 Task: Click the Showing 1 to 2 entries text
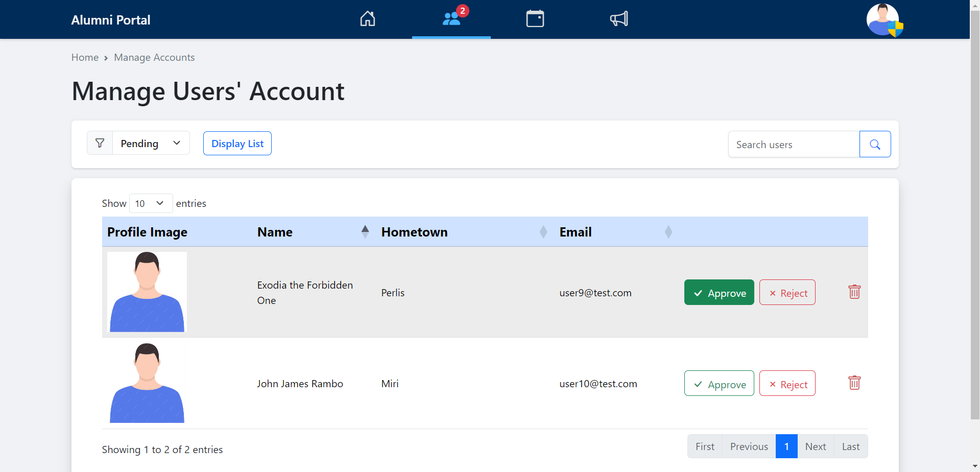[x=162, y=450]
